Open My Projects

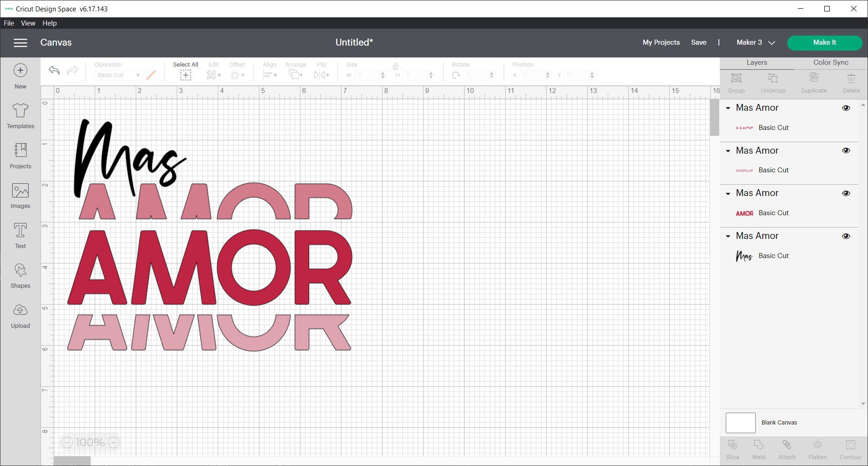(661, 42)
